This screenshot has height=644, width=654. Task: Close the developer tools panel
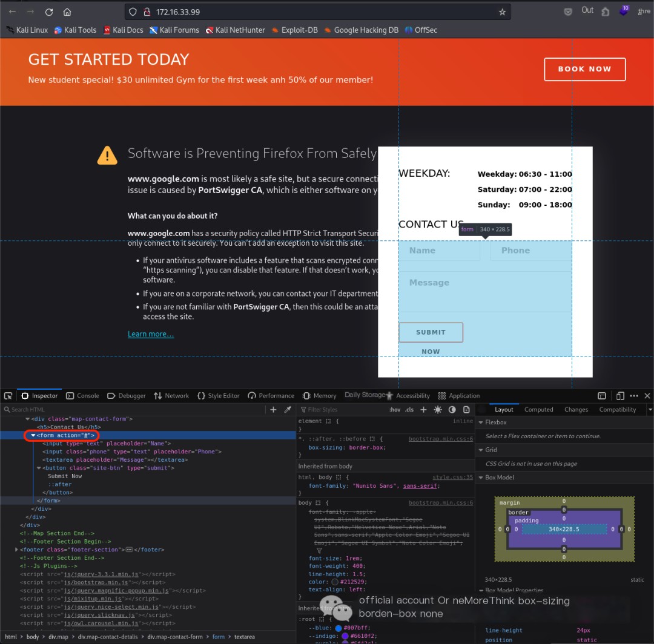point(647,396)
